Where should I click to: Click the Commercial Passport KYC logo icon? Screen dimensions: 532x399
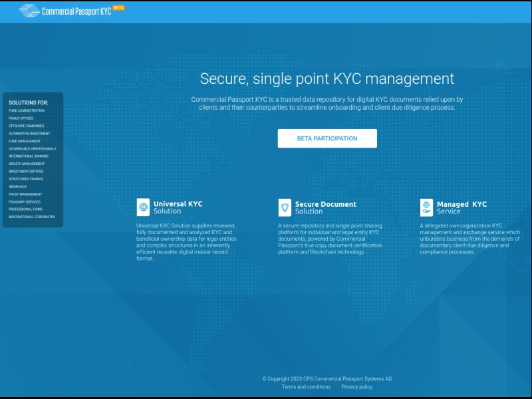[x=29, y=11]
